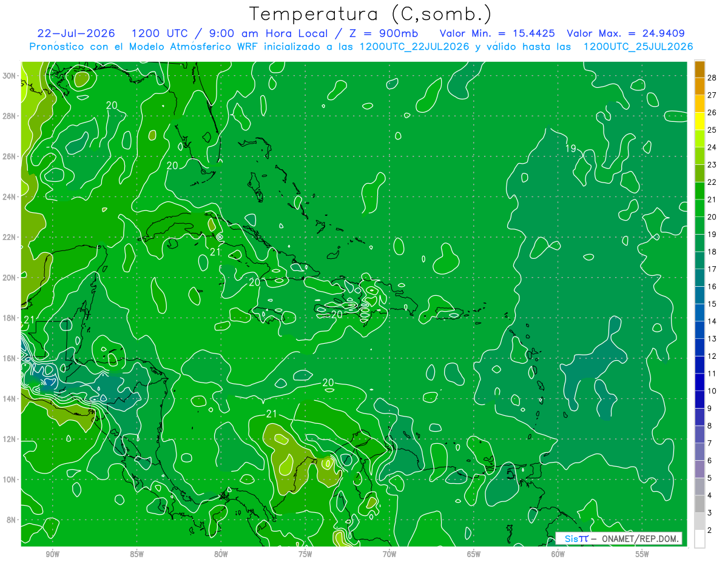The image size is (728, 562).
Task: Click the 'Valor Min. = 15.4425' text
Action: click(x=497, y=33)
